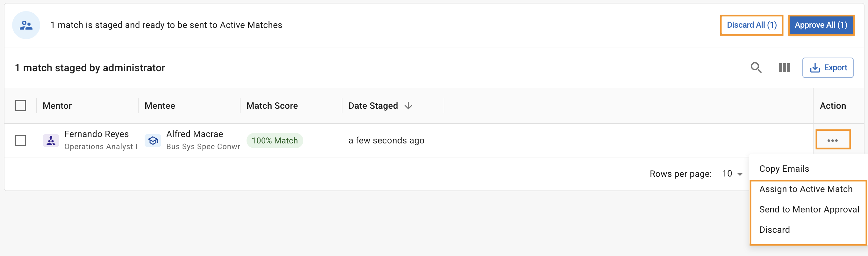Click the Mentor column header
868x256 pixels.
click(57, 106)
